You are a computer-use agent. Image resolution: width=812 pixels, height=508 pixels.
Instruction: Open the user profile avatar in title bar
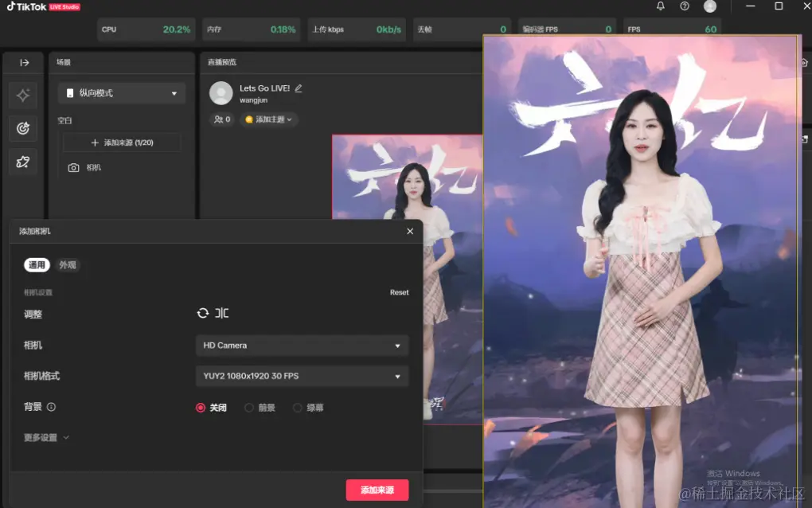(710, 6)
